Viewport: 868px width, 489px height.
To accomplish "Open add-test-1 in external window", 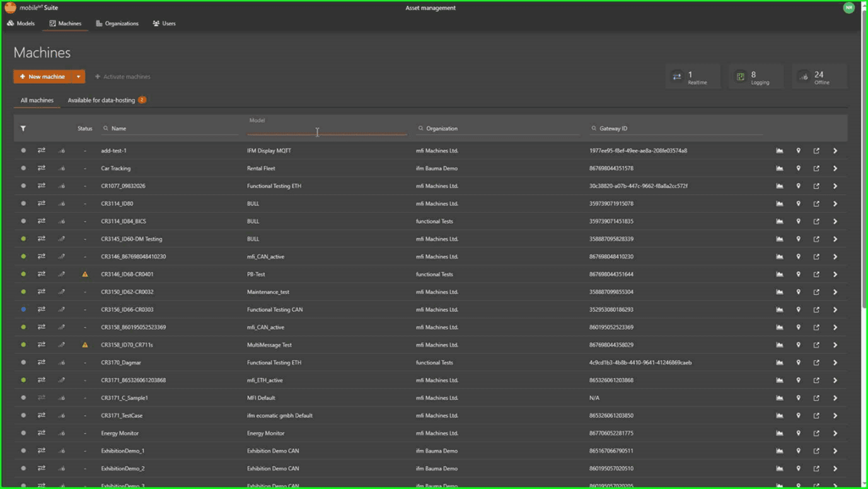I will pyautogui.click(x=816, y=151).
